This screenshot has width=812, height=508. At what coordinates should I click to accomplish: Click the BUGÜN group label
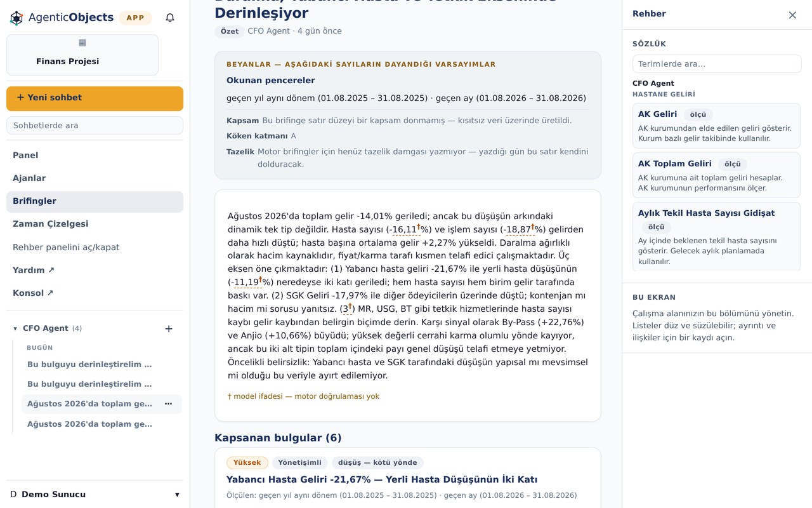tap(40, 348)
